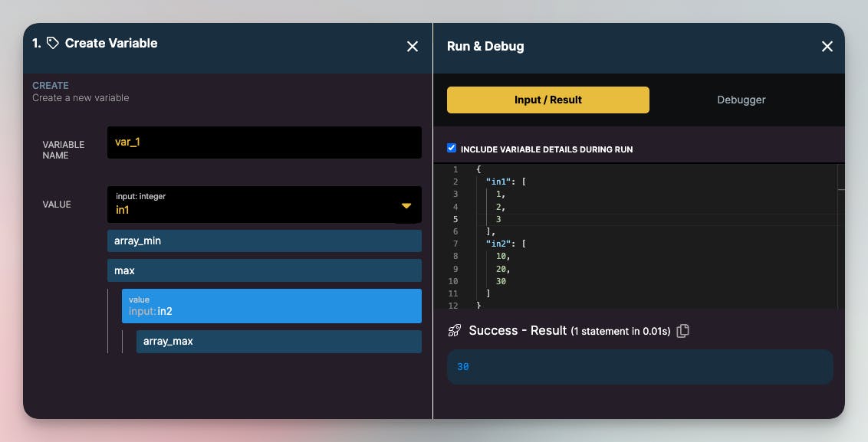Screen dimensions: 868x442
Task: Uncheck Include Variable Details During Run
Action: [x=452, y=148]
